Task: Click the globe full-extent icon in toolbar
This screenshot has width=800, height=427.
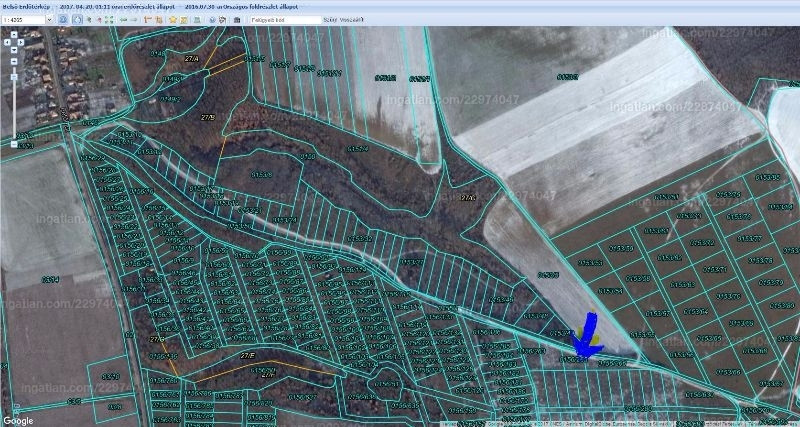Action: pos(63,20)
